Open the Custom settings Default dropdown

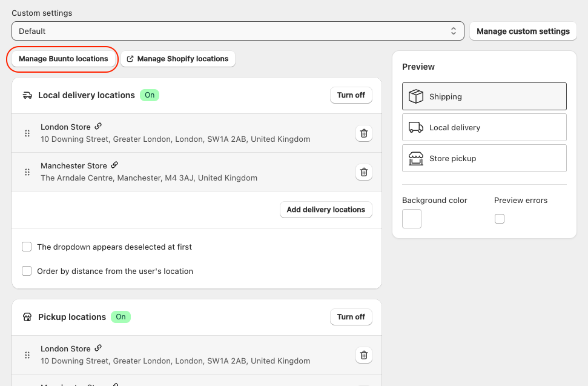[x=237, y=31]
